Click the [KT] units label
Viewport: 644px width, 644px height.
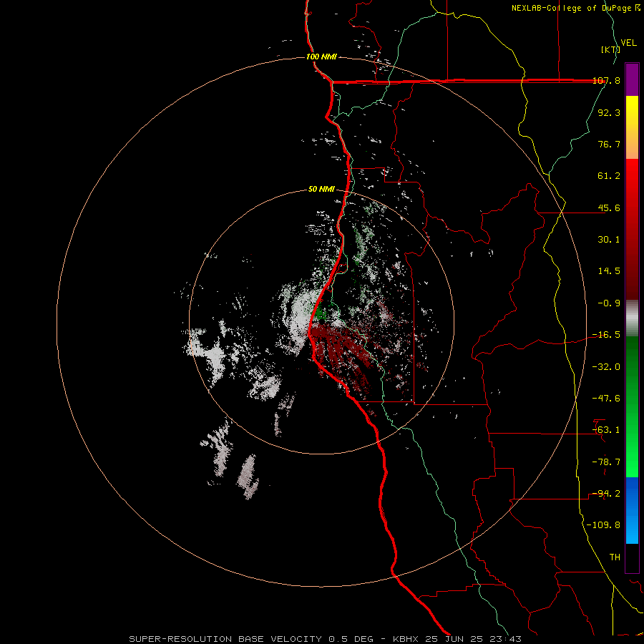pos(610,49)
